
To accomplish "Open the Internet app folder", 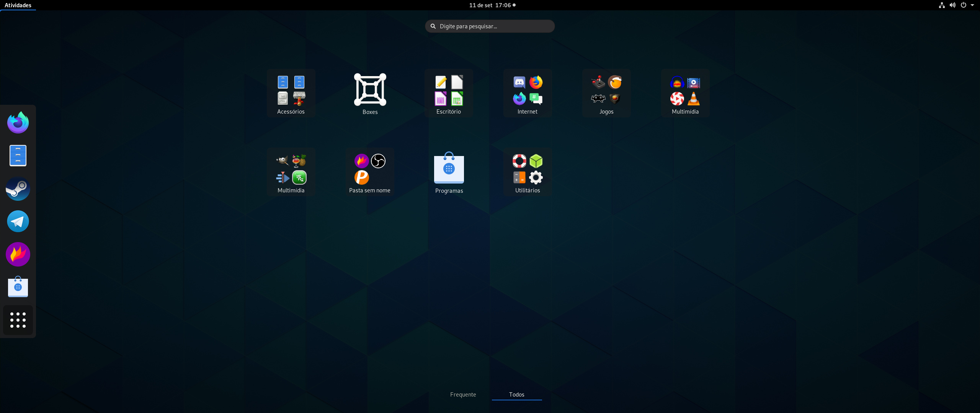I will click(x=528, y=94).
